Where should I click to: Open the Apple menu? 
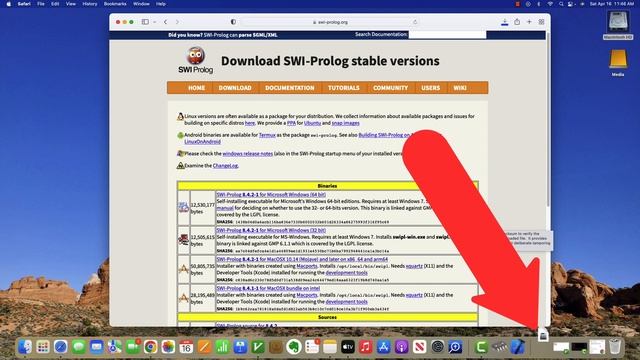[9, 4]
